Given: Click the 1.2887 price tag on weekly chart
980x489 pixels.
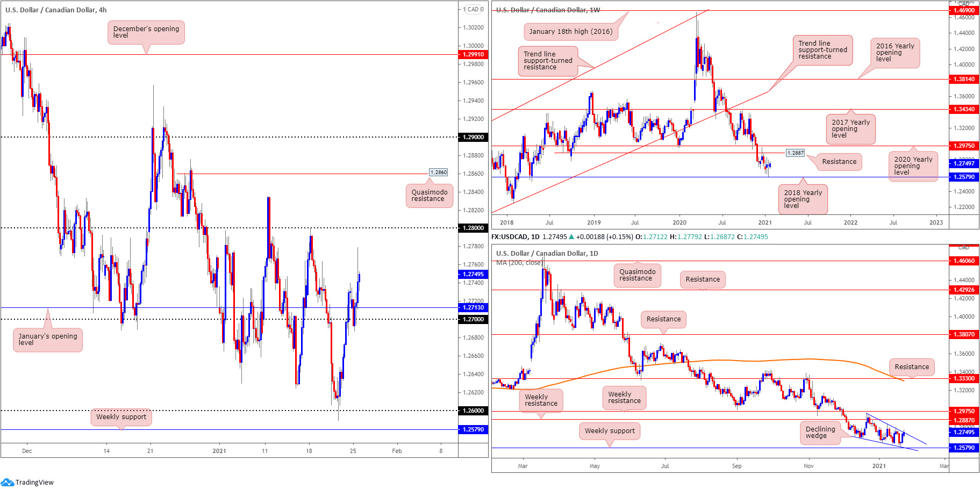Looking at the screenshot, I should pos(796,153).
